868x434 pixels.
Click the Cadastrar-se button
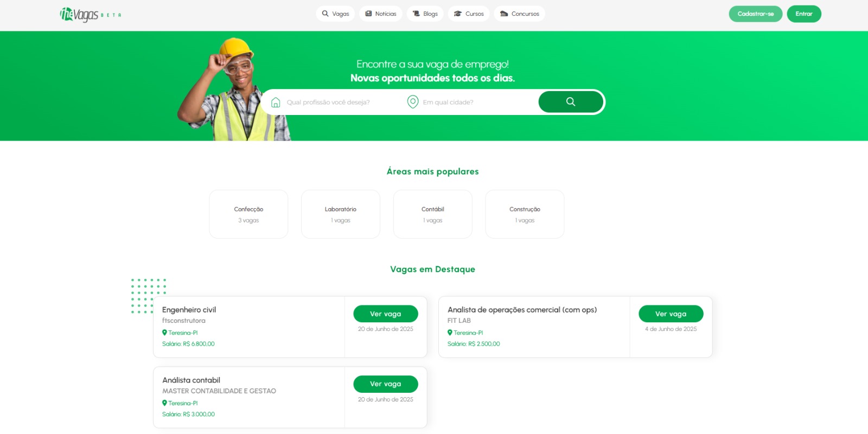(756, 14)
